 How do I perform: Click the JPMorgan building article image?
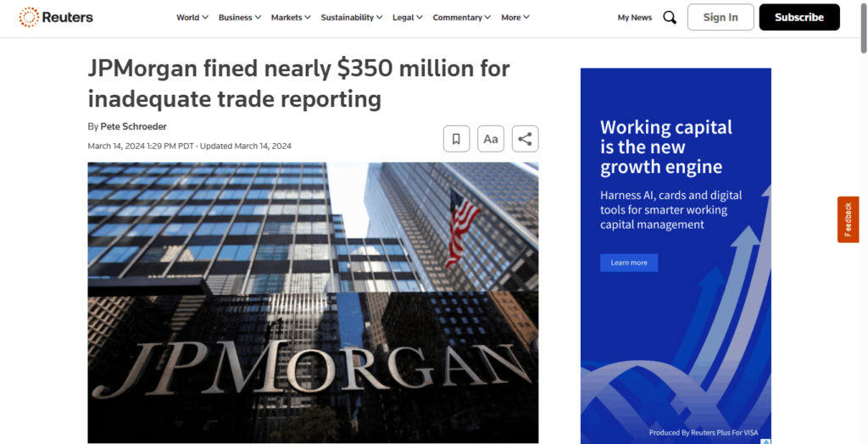click(313, 302)
